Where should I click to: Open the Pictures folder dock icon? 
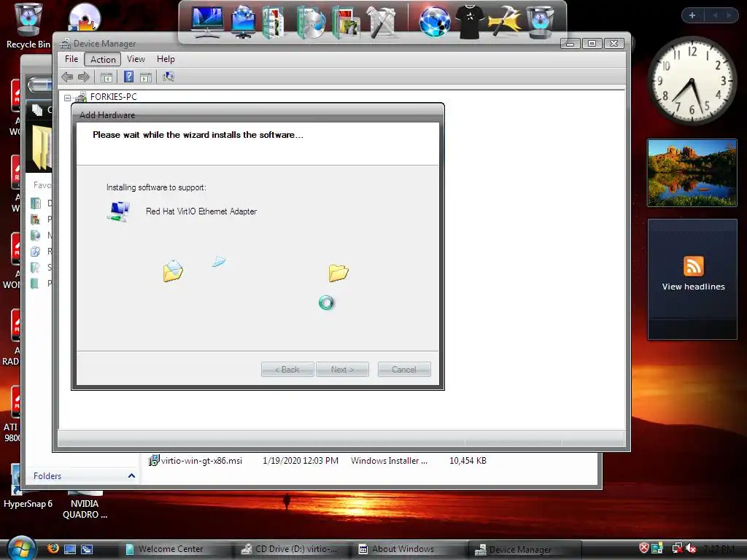tap(347, 22)
